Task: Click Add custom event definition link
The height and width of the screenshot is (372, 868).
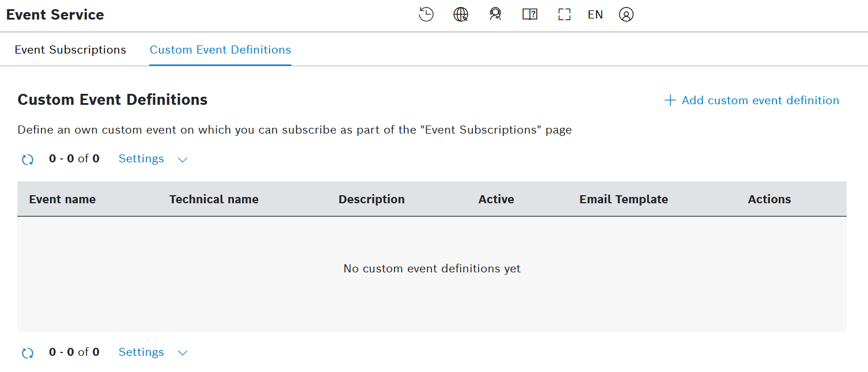Action: (x=760, y=100)
